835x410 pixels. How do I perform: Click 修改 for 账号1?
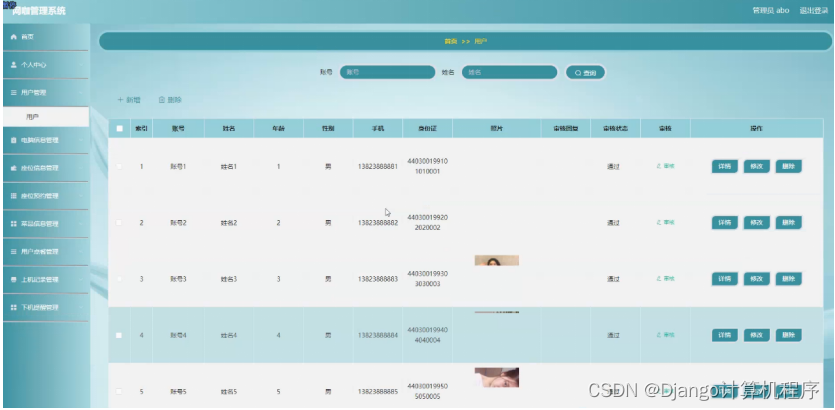757,166
